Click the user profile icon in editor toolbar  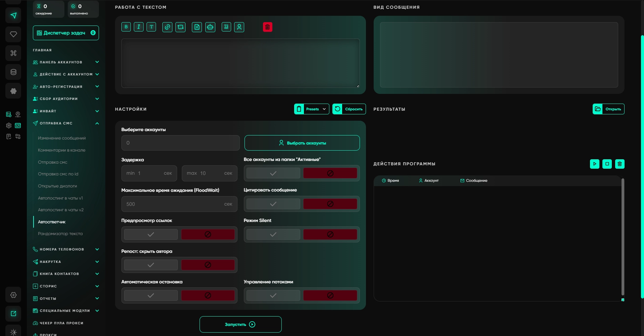(239, 27)
